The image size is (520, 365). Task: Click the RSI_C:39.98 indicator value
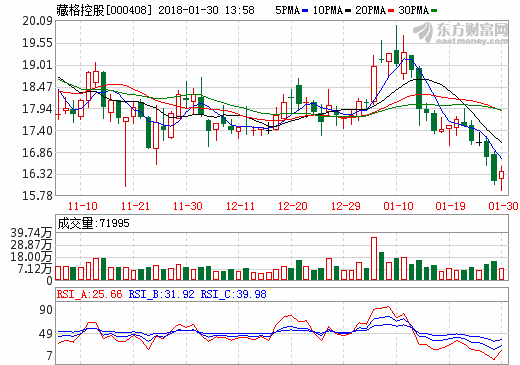click(233, 294)
